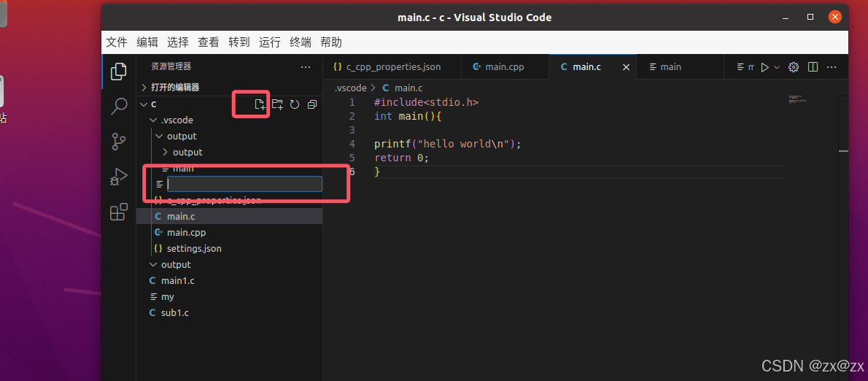Screen dimensions: 868x381
Task: Open the run button dropdown arrow
Action: (777, 67)
